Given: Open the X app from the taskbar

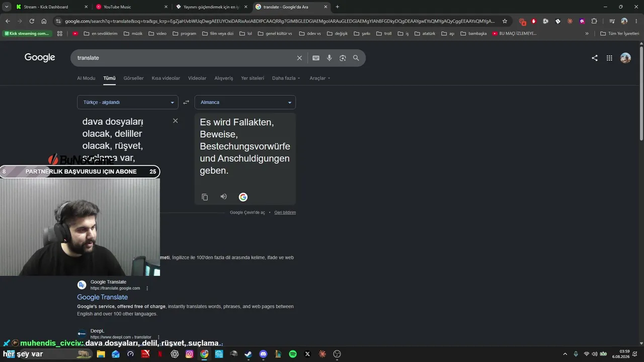Looking at the screenshot, I should (x=307, y=354).
